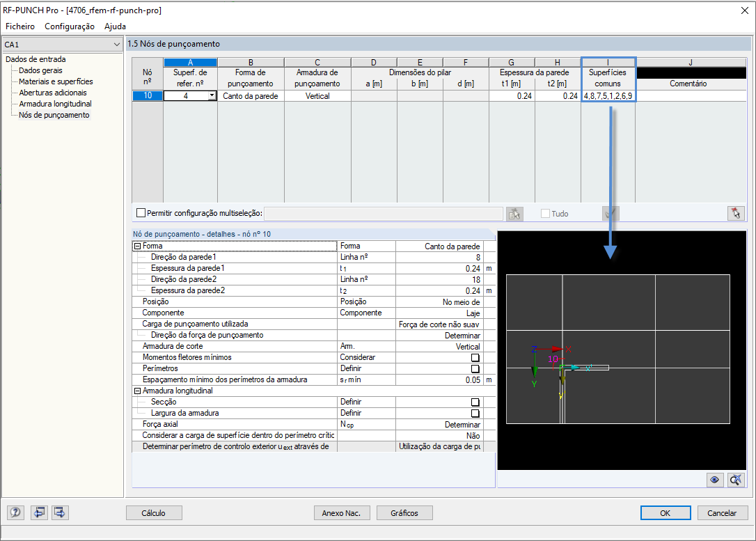Open the Configuração menu
Viewport: 756px width, 541px height.
point(70,26)
